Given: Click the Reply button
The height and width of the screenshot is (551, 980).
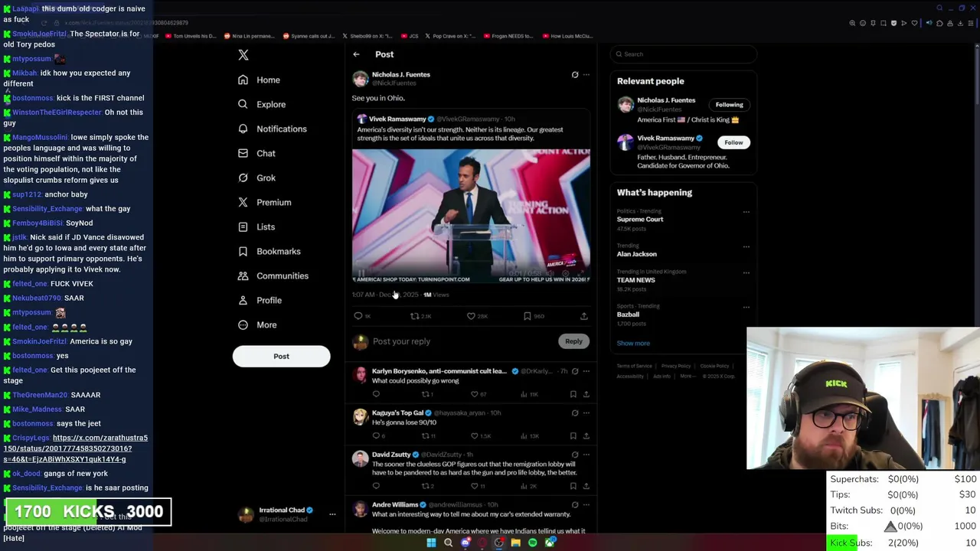Looking at the screenshot, I should (x=573, y=341).
